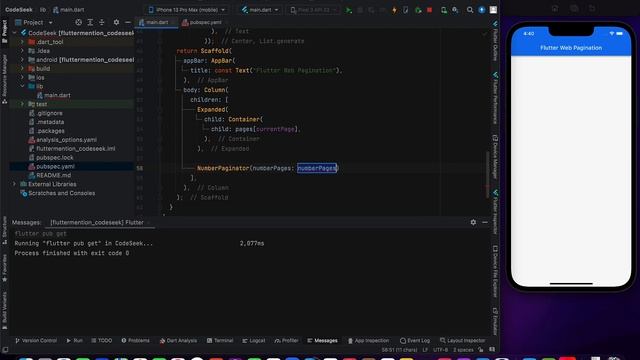The image size is (640, 360).
Task: Select README.md in the project tree
Action: click(x=53, y=176)
